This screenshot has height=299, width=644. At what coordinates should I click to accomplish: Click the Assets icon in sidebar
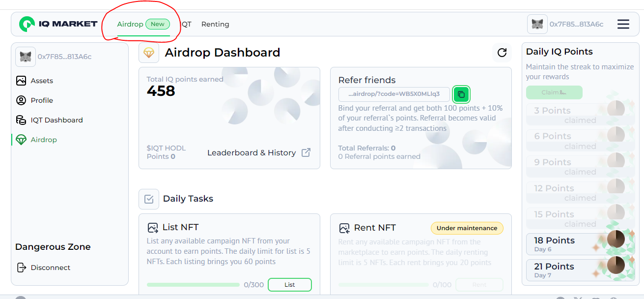pyautogui.click(x=21, y=81)
